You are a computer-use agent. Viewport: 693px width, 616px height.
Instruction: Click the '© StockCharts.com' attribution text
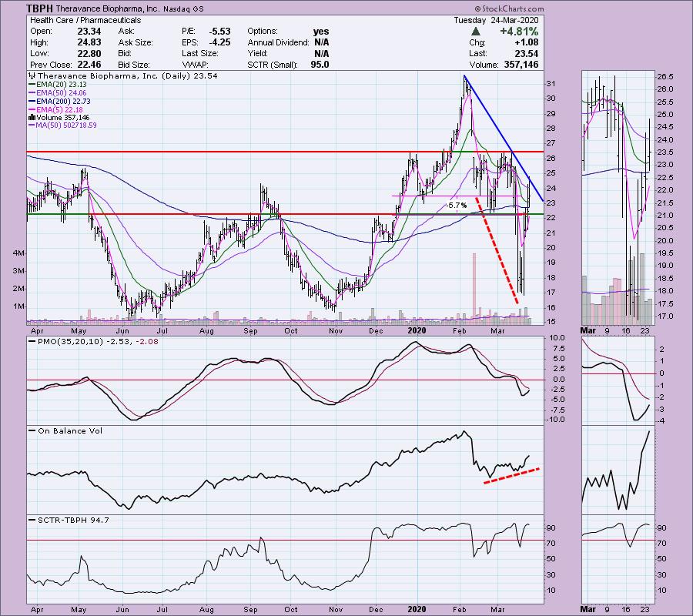[x=509, y=8]
